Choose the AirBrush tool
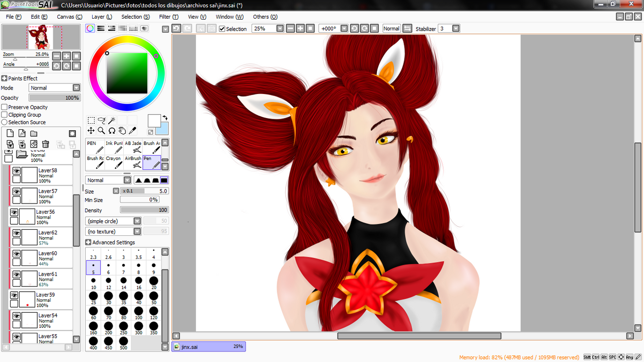644x362 pixels. (133, 162)
